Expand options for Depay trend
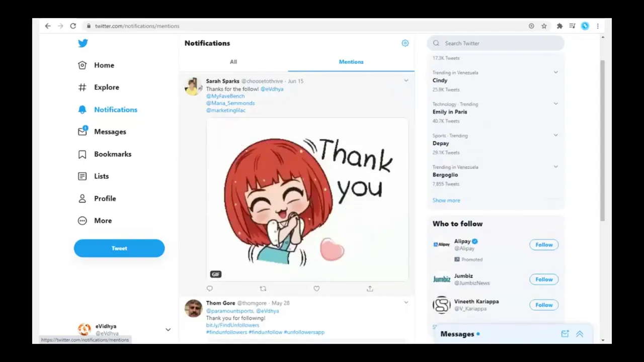 pos(556,135)
